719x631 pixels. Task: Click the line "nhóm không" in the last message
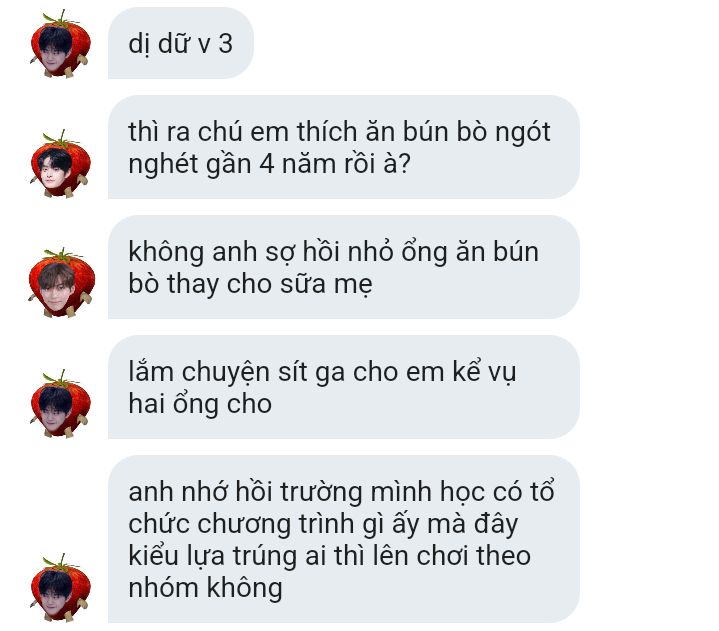205,588
